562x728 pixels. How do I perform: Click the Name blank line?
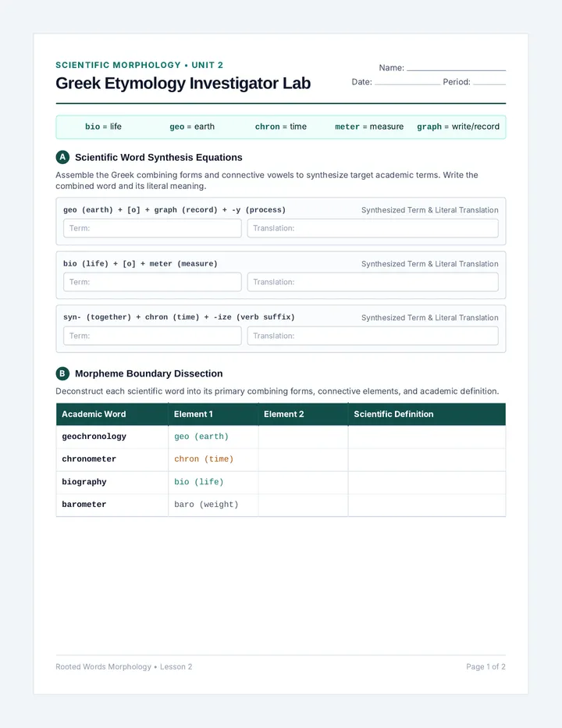coord(456,70)
